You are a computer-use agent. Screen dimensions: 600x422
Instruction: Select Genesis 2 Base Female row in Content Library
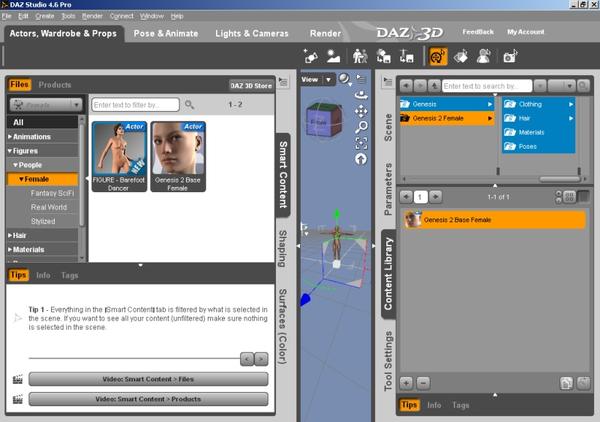click(495, 220)
